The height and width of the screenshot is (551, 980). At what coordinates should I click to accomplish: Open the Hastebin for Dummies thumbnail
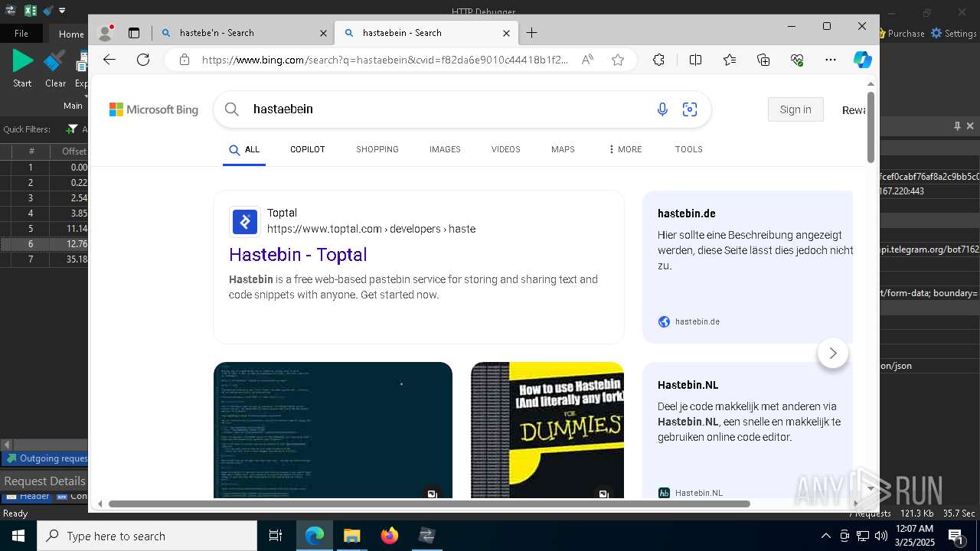pos(547,430)
